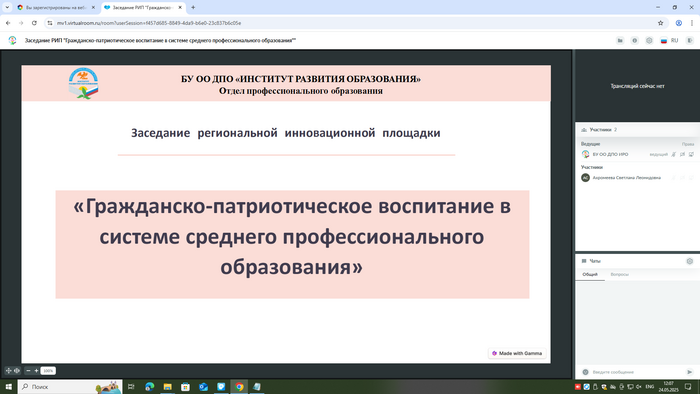The width and height of the screenshot is (700, 394).
Task: Collapse the Участники panel header
Action: pyautogui.click(x=638, y=129)
